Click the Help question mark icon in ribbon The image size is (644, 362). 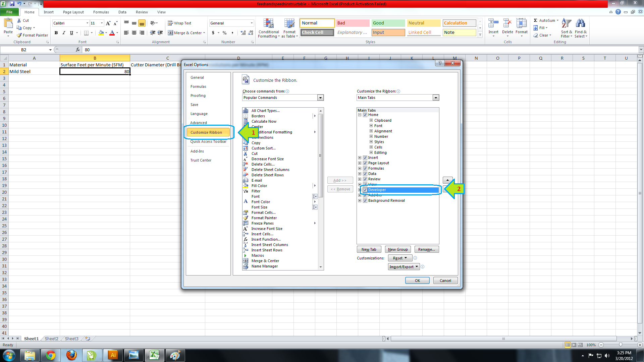tap(618, 12)
